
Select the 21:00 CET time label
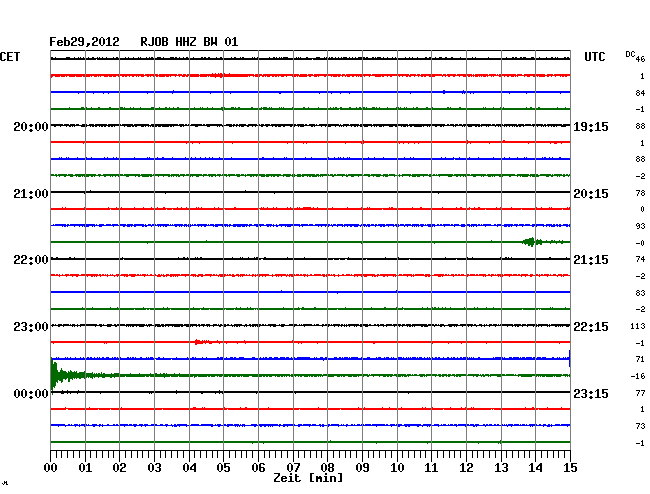[31, 194]
